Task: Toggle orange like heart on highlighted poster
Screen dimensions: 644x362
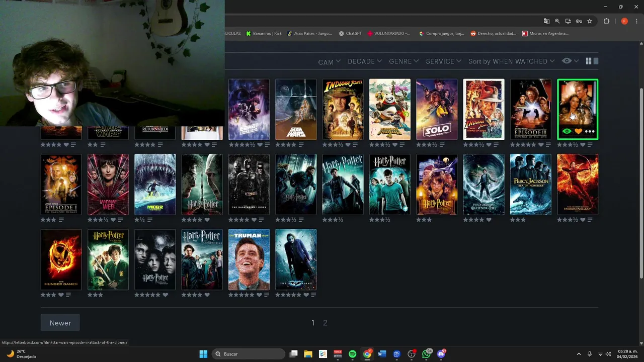Action: coord(578,131)
